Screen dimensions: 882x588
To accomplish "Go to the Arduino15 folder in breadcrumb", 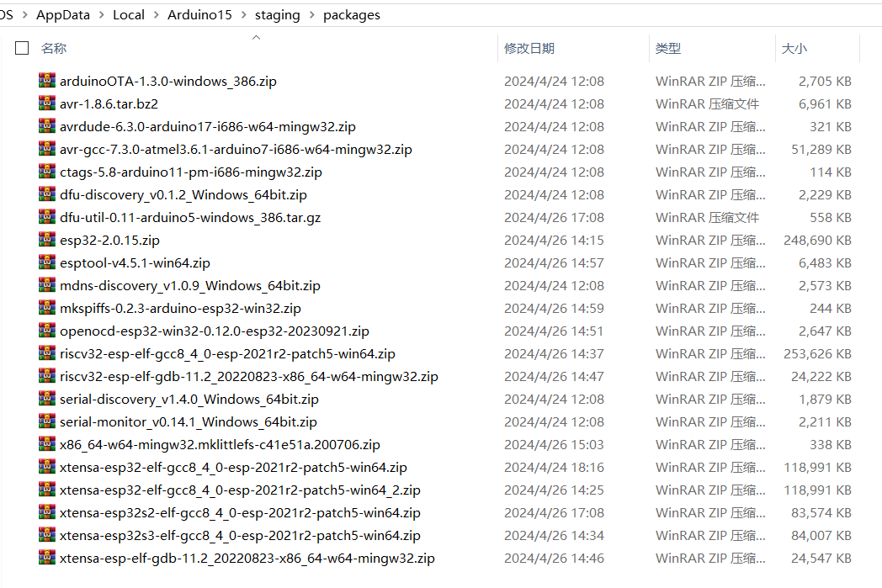I will [199, 15].
